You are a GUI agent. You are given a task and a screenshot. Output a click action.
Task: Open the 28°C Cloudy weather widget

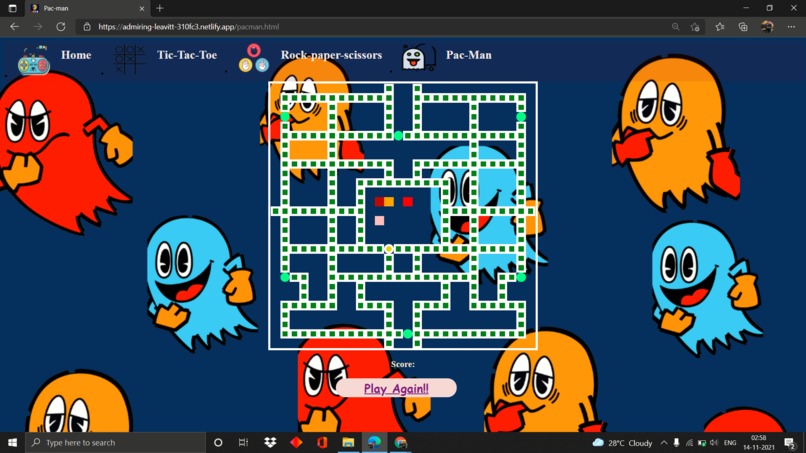point(622,443)
